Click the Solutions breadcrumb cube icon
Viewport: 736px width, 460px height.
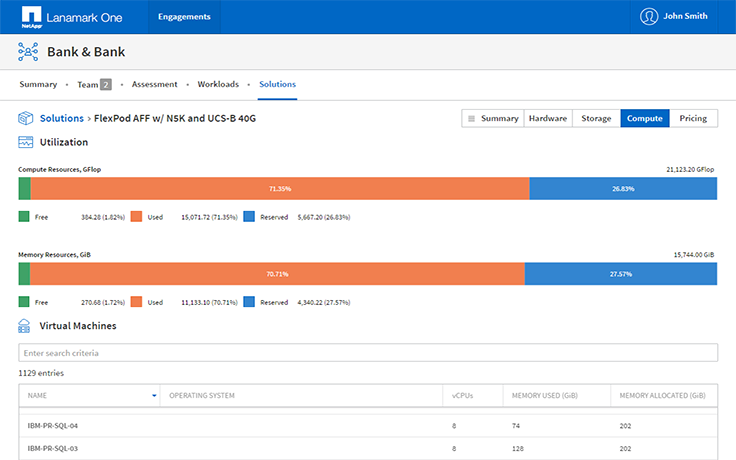tap(27, 118)
